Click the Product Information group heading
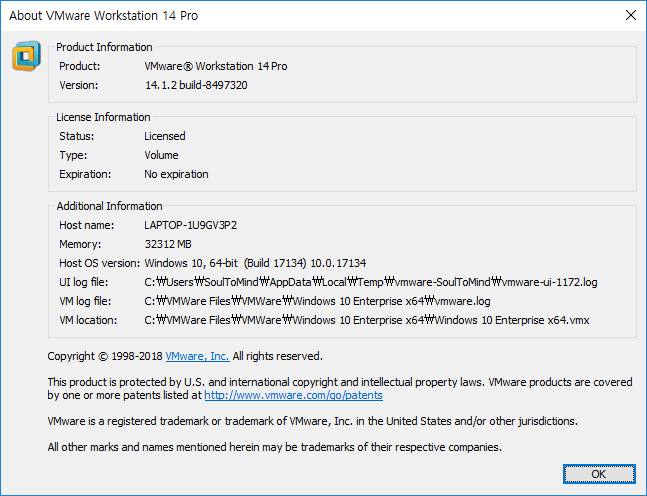 (x=104, y=47)
